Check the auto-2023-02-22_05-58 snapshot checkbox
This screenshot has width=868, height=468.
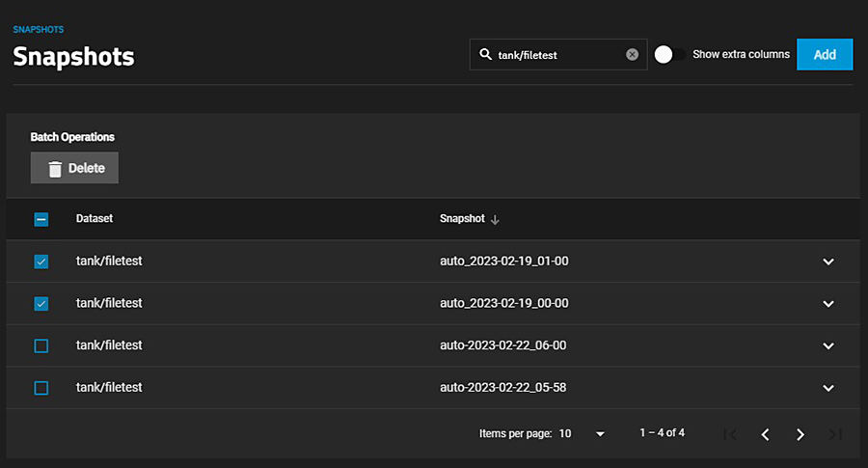point(41,388)
